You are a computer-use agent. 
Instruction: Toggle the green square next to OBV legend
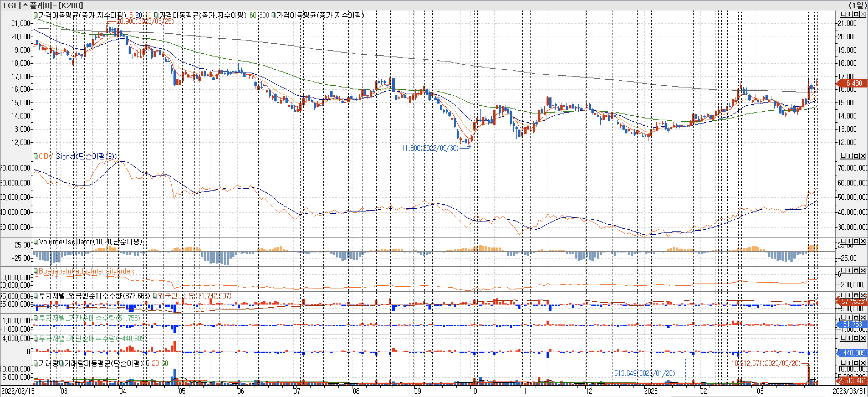click(36, 156)
